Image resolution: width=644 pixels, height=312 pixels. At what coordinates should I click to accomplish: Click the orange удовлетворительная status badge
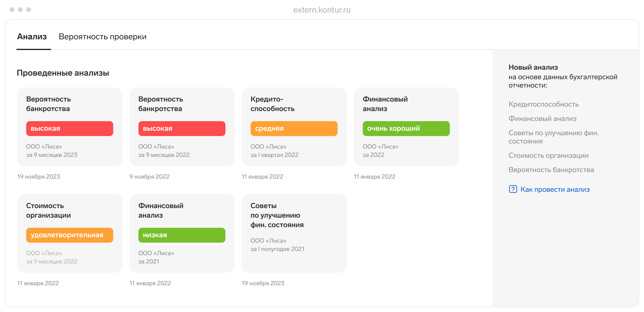69,235
